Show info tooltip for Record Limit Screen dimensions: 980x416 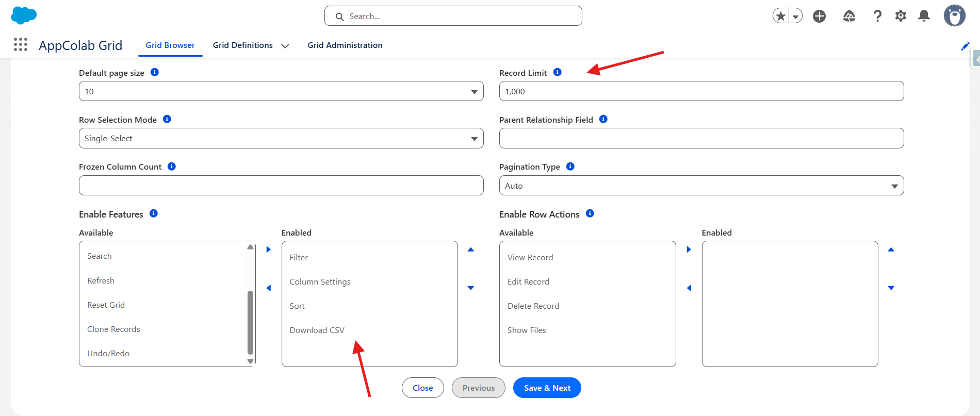557,72
